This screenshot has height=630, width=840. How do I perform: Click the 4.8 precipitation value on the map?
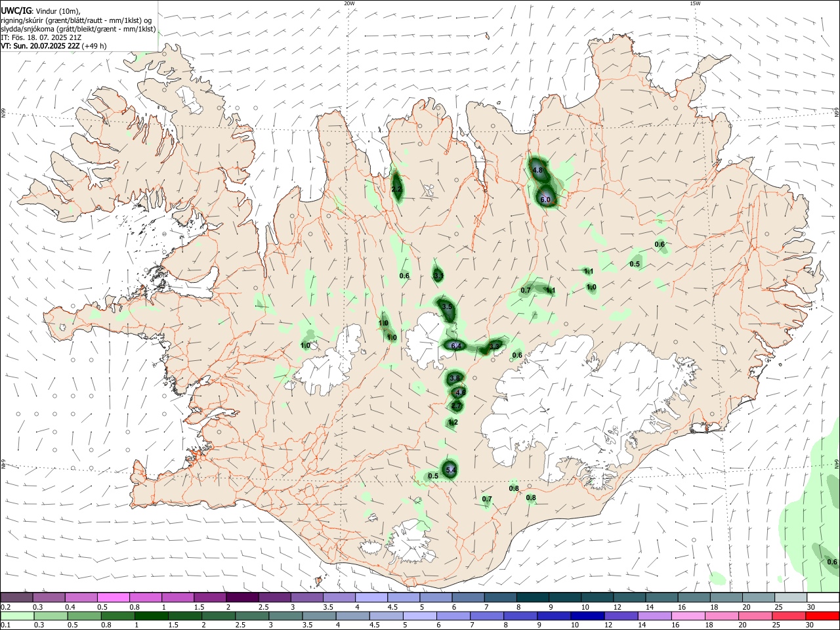pos(538,170)
